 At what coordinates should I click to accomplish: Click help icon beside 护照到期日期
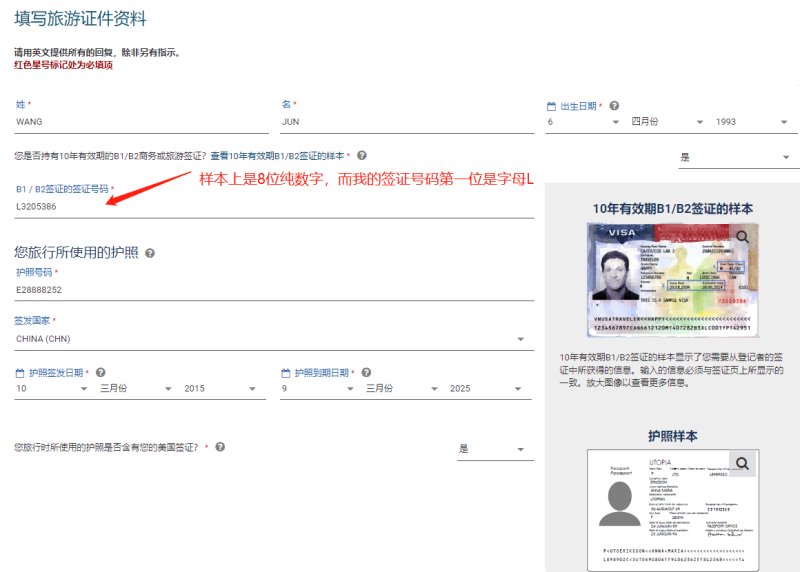(366, 372)
